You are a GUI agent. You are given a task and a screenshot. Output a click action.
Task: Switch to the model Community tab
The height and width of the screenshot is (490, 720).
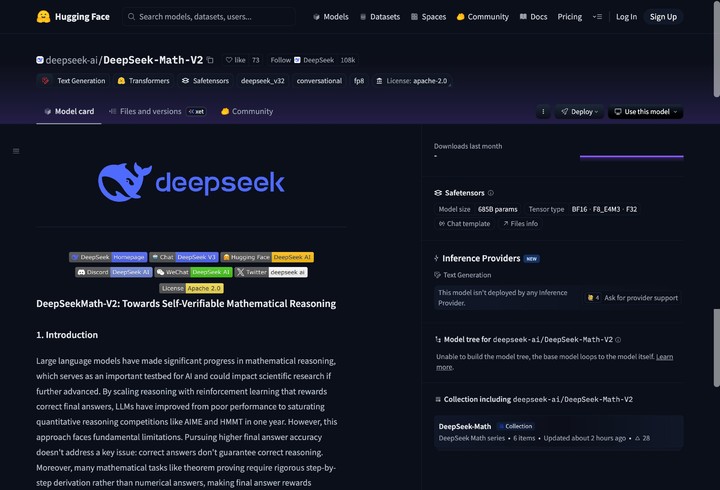pyautogui.click(x=247, y=112)
